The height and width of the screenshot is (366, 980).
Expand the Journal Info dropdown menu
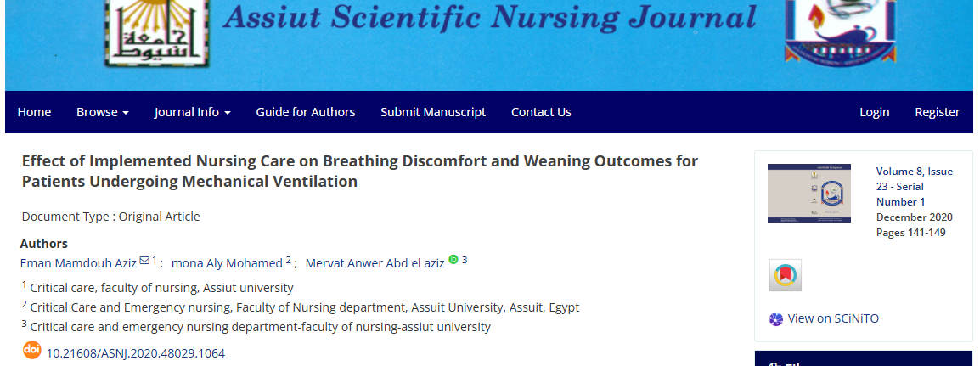tap(193, 112)
